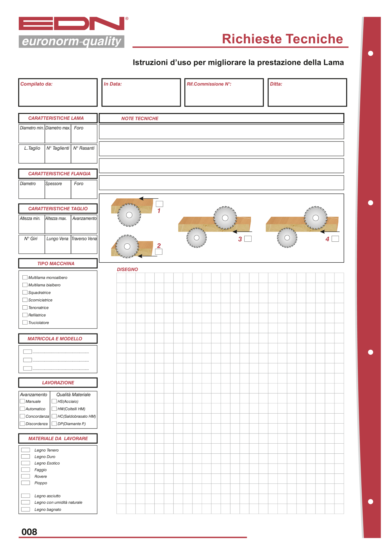This screenshot has width=392, height=555.
Task: Click the Disegno grid area
Action: [x=230, y=393]
